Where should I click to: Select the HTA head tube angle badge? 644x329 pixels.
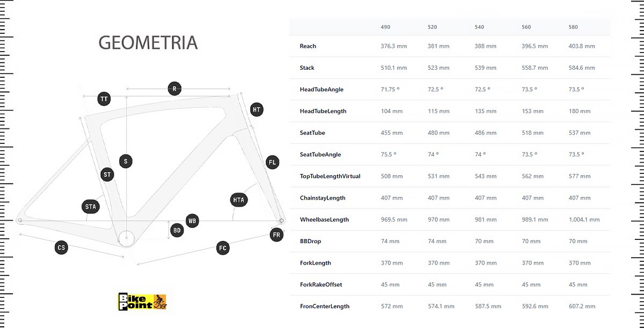238,200
